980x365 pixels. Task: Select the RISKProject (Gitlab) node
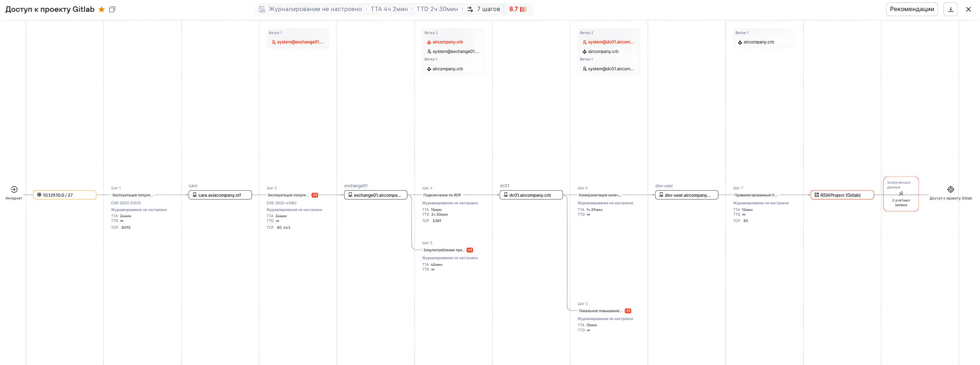coord(842,195)
